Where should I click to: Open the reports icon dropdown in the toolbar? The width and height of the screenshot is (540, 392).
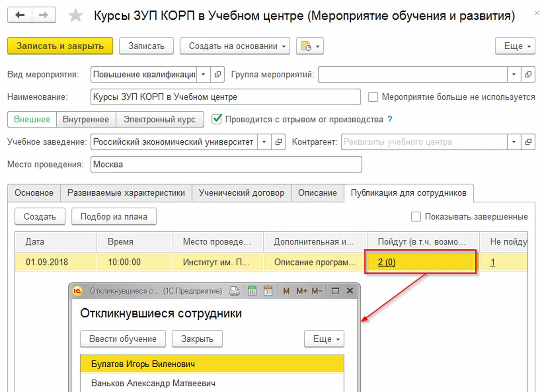point(310,46)
